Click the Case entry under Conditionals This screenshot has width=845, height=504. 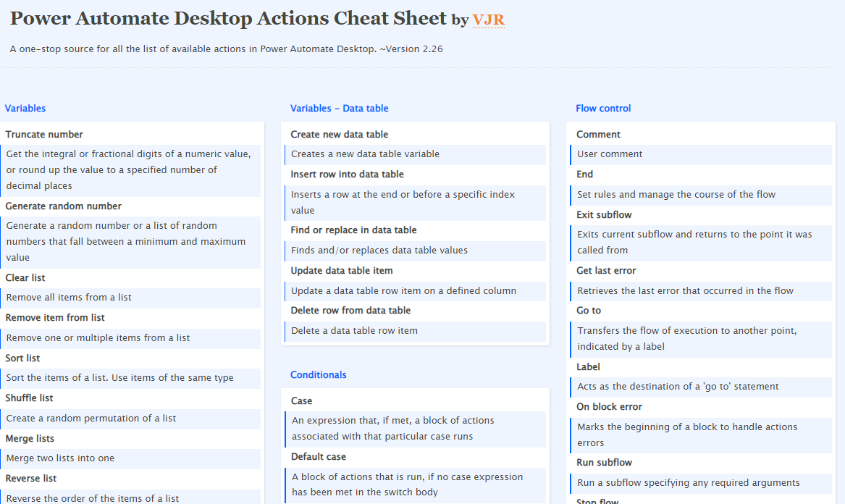tap(300, 400)
